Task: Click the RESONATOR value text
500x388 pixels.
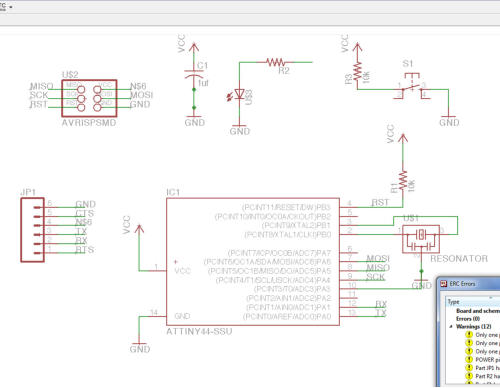Action: [x=459, y=259]
